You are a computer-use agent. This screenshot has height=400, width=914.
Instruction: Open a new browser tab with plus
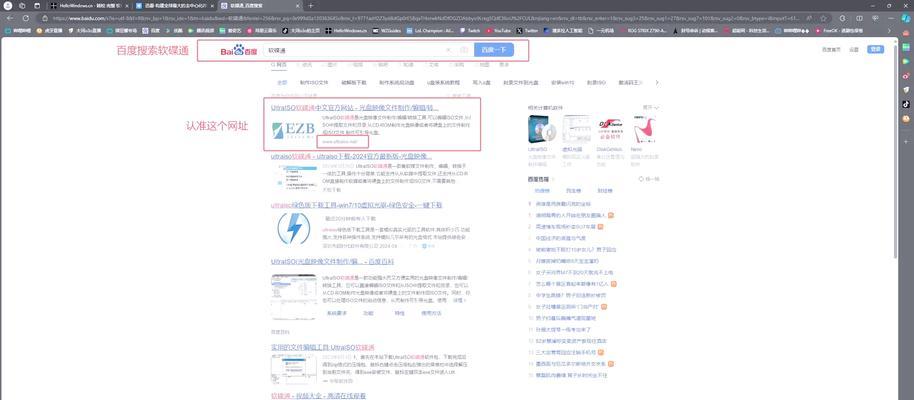311,5
